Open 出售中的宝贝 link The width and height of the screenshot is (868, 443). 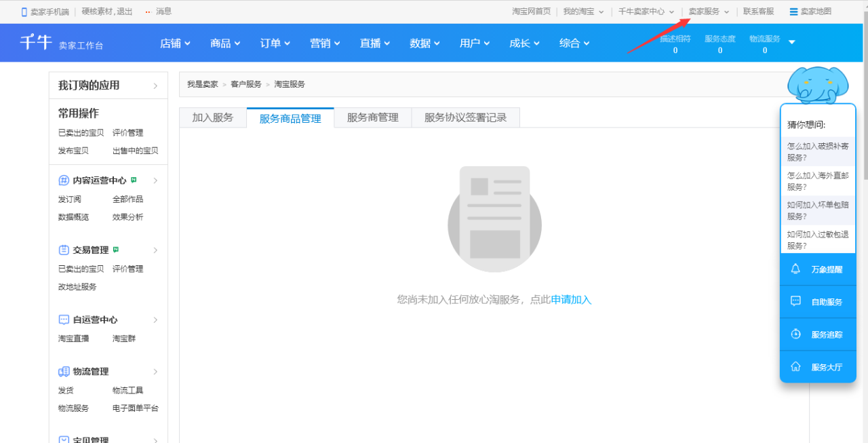point(136,151)
